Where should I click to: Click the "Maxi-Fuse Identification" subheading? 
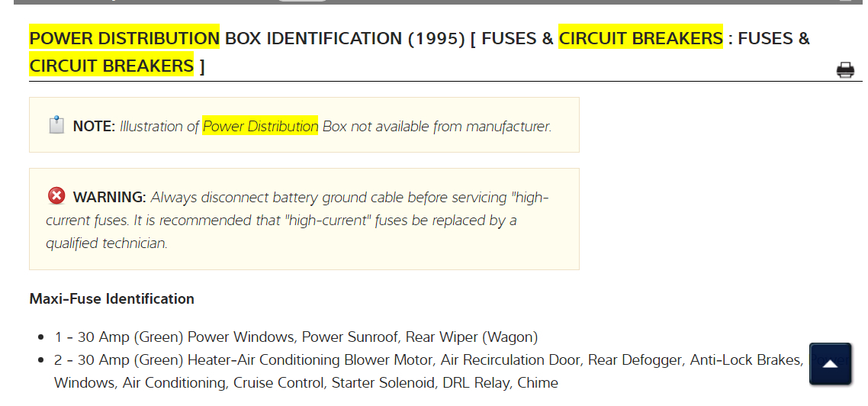111,298
